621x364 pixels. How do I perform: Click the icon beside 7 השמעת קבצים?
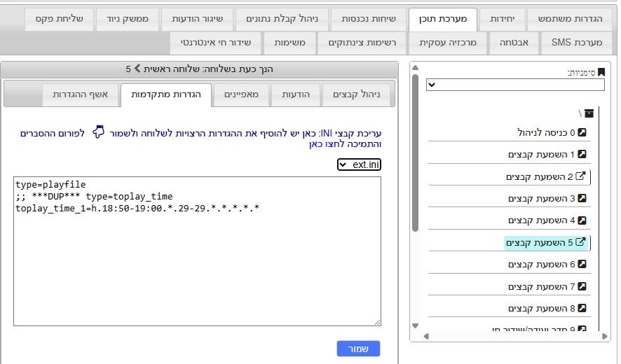(582, 286)
